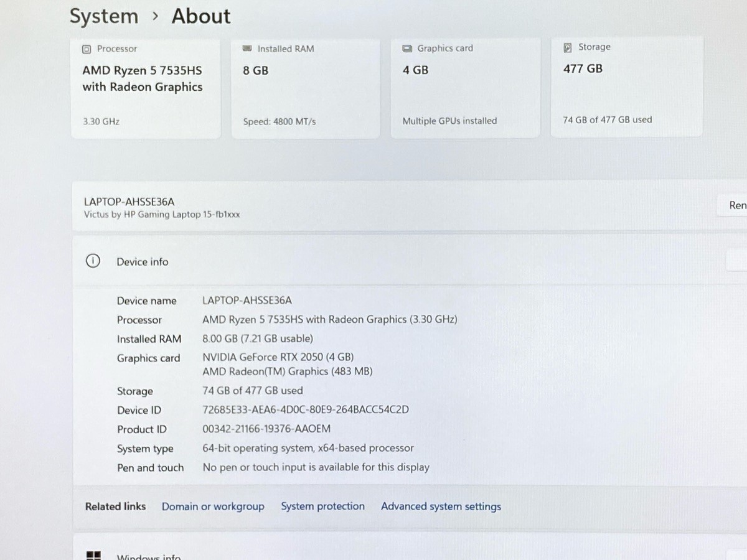Navigate to System in the breadcrumb
This screenshot has width=747, height=560.
point(104,16)
